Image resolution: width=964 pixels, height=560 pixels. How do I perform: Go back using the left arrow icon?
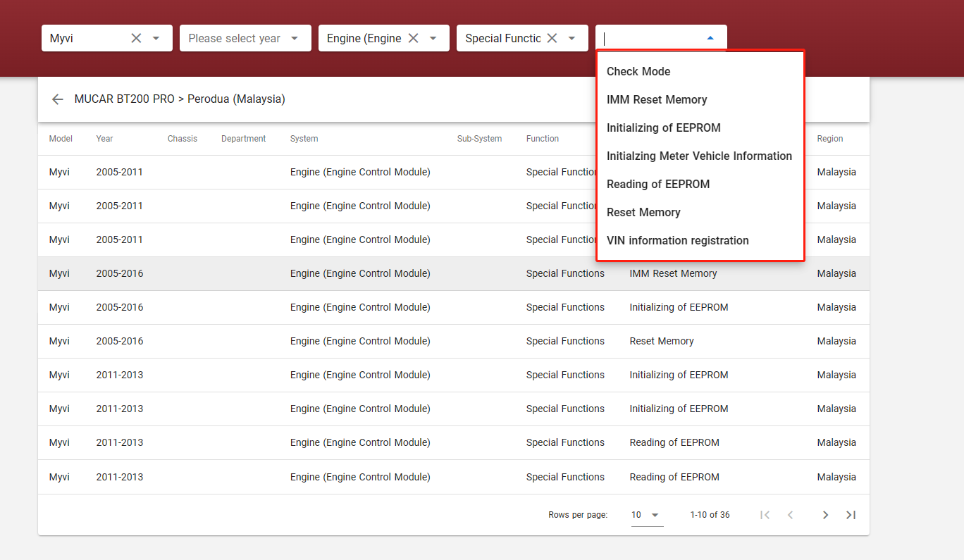pyautogui.click(x=58, y=99)
